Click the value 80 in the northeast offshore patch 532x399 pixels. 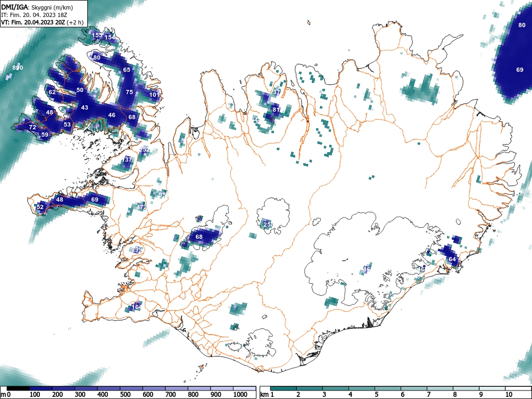pos(522,25)
